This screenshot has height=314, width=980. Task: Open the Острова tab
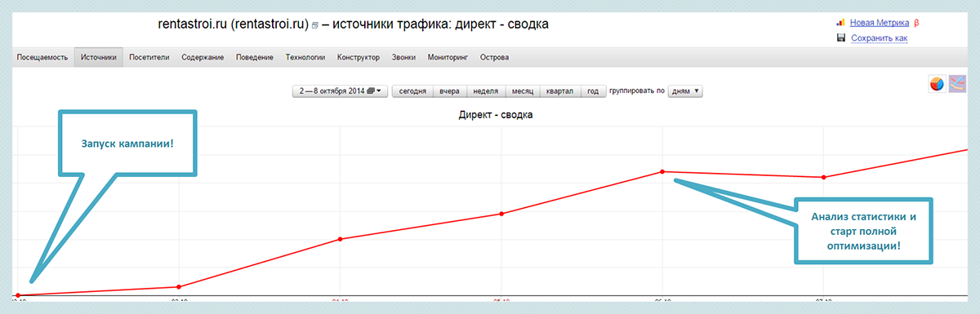point(495,58)
